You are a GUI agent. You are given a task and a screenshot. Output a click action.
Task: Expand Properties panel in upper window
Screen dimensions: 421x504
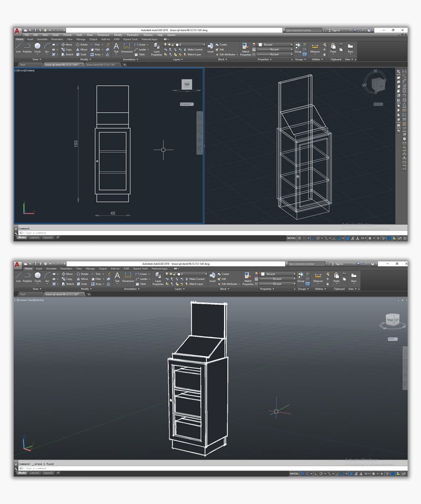point(264,59)
